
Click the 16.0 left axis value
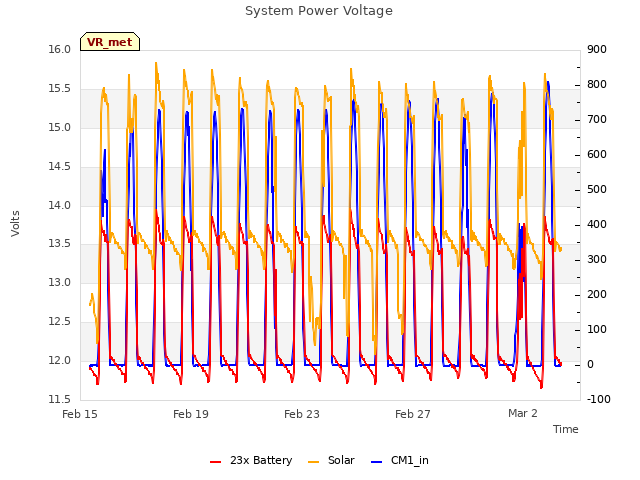pos(60,49)
